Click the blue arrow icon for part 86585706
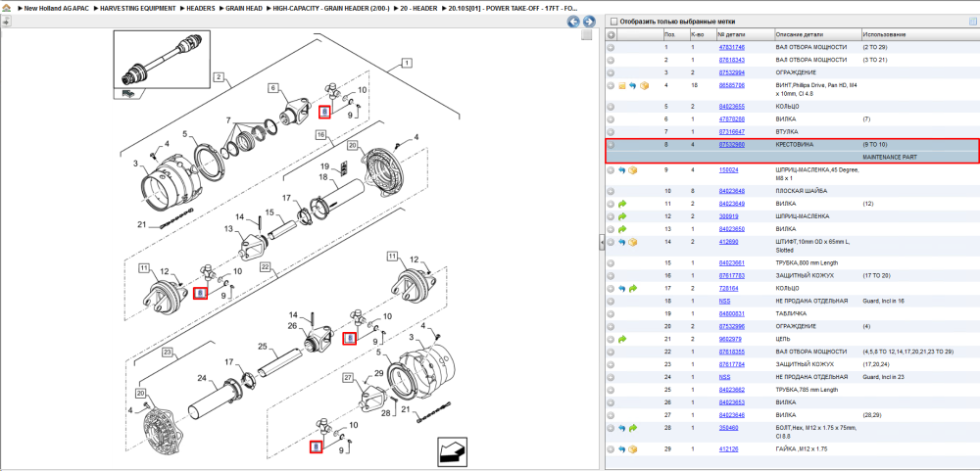 click(632, 85)
